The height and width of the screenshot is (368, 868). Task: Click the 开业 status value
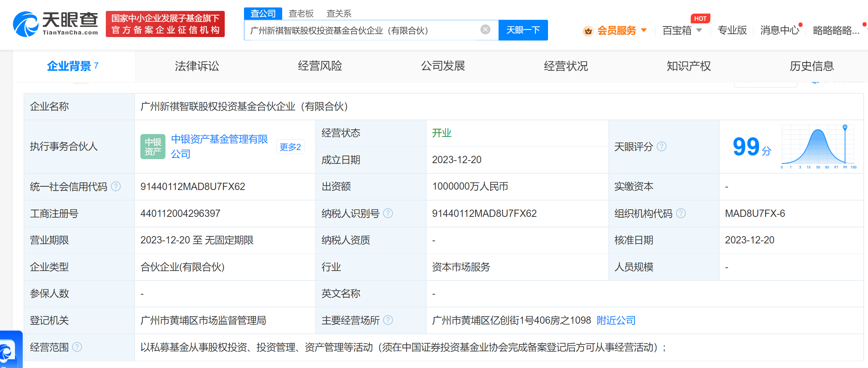click(x=441, y=133)
